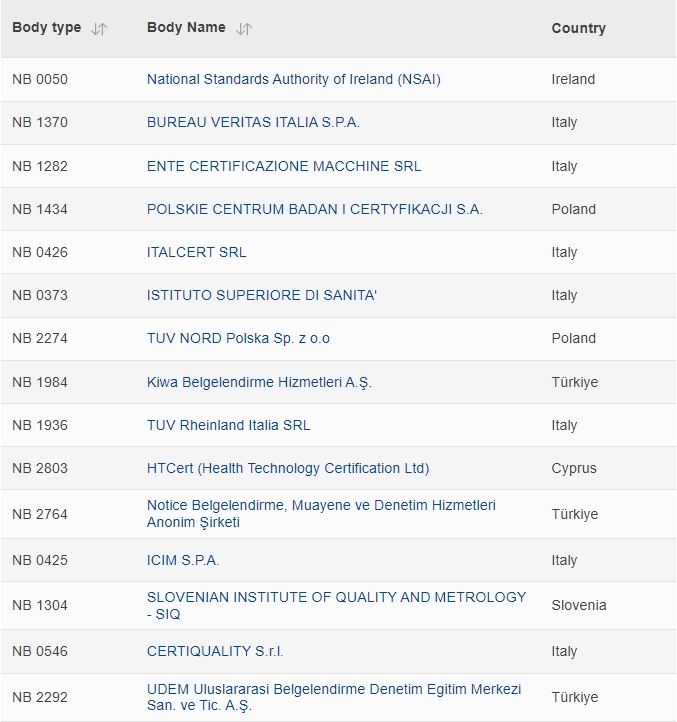Viewport: 677px width, 722px height.
Task: Click the Body Name column header
Action: click(x=186, y=28)
